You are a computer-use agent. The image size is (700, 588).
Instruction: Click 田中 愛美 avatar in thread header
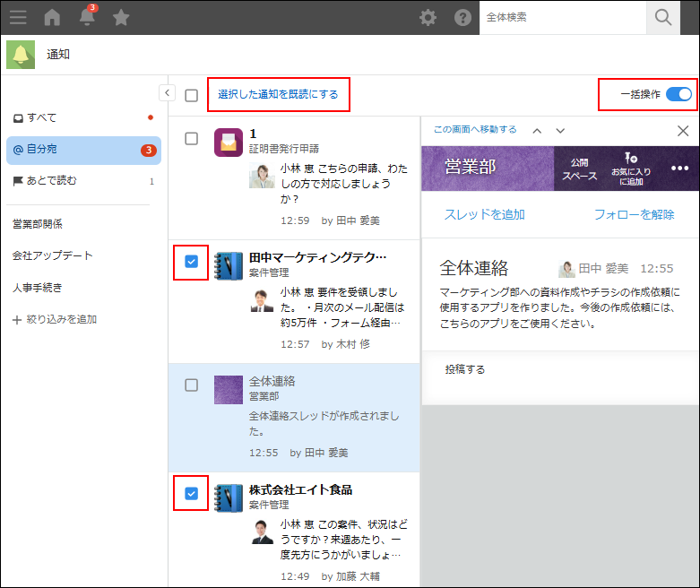pyautogui.click(x=566, y=269)
